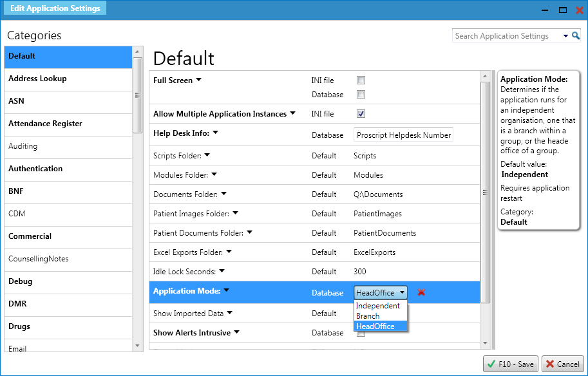This screenshot has width=588, height=376.
Task: Expand Scripts Folder setting arrow
Action: tap(207, 155)
